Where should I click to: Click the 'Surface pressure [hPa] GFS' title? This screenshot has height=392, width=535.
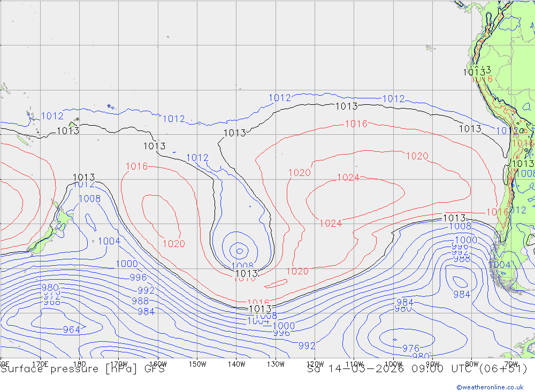tap(82, 369)
